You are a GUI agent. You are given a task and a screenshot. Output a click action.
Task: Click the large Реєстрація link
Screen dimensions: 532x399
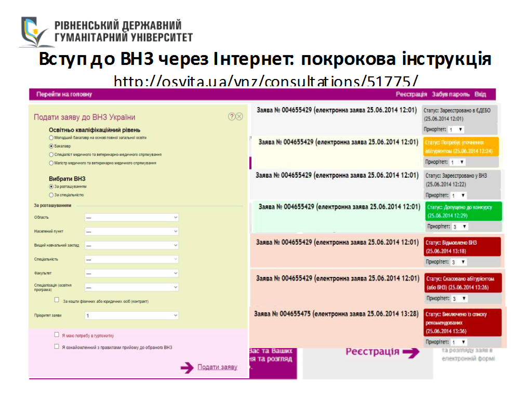tap(372, 352)
